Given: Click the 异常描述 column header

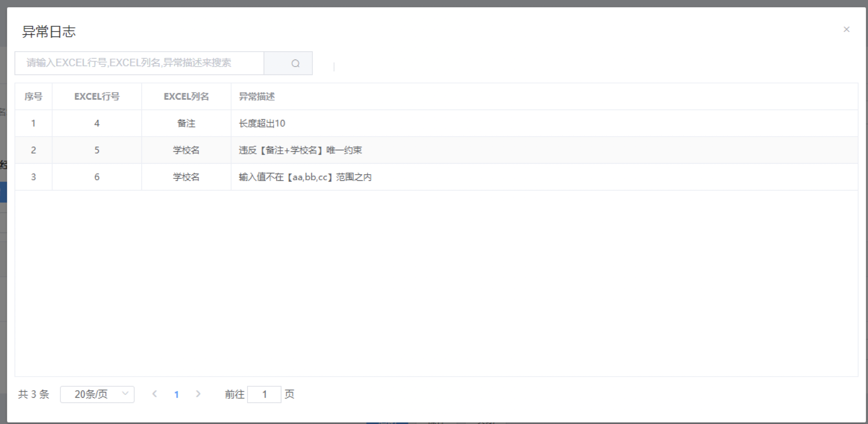Looking at the screenshot, I should coord(257,97).
